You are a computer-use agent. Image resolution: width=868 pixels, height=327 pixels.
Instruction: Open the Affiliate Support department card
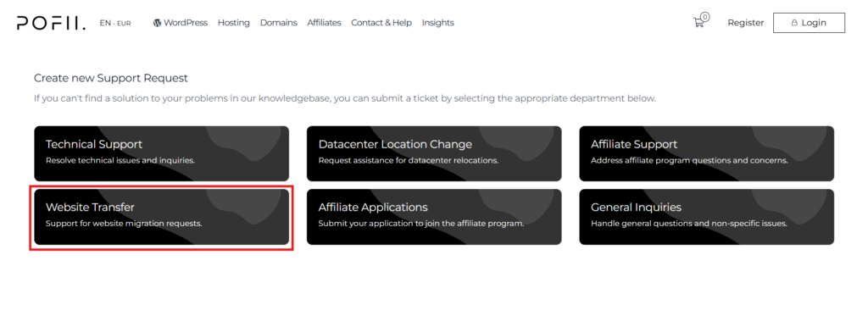(706, 153)
